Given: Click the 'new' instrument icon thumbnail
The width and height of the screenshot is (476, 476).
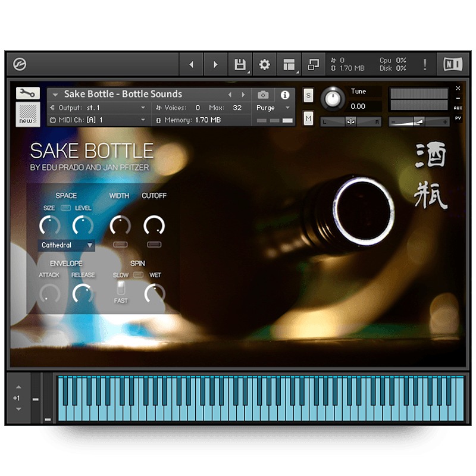Looking at the screenshot, I should pos(27,114).
